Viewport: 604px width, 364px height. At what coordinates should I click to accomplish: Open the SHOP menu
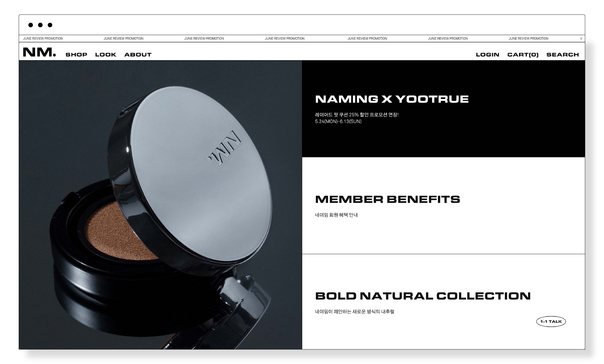pyautogui.click(x=76, y=55)
